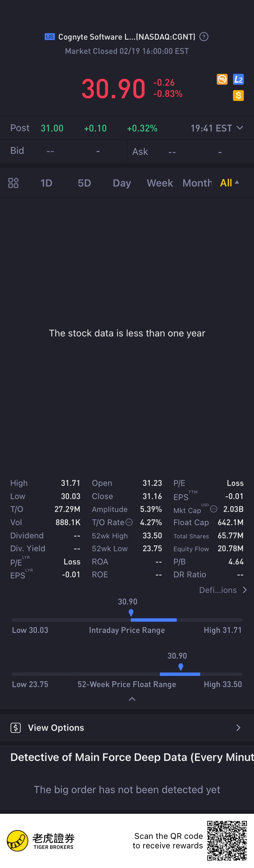Select the Week chart tab
Image resolution: width=254 pixels, height=868 pixels.
pos(160,183)
